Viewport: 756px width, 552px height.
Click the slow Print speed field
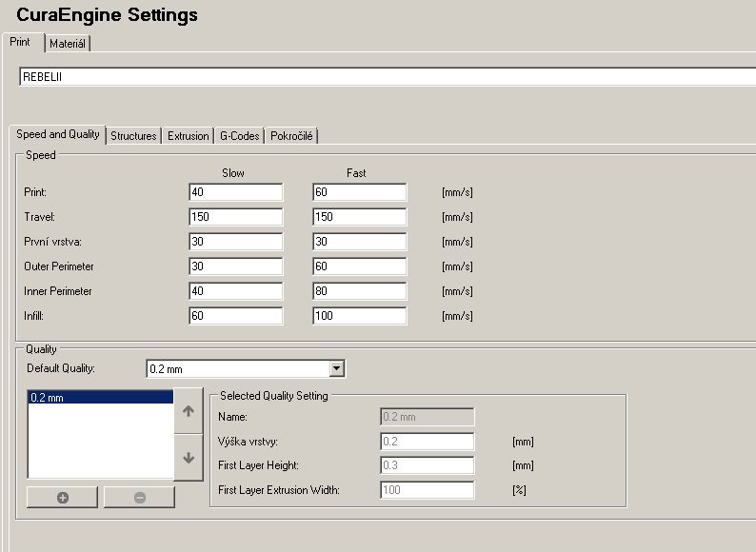coord(235,192)
